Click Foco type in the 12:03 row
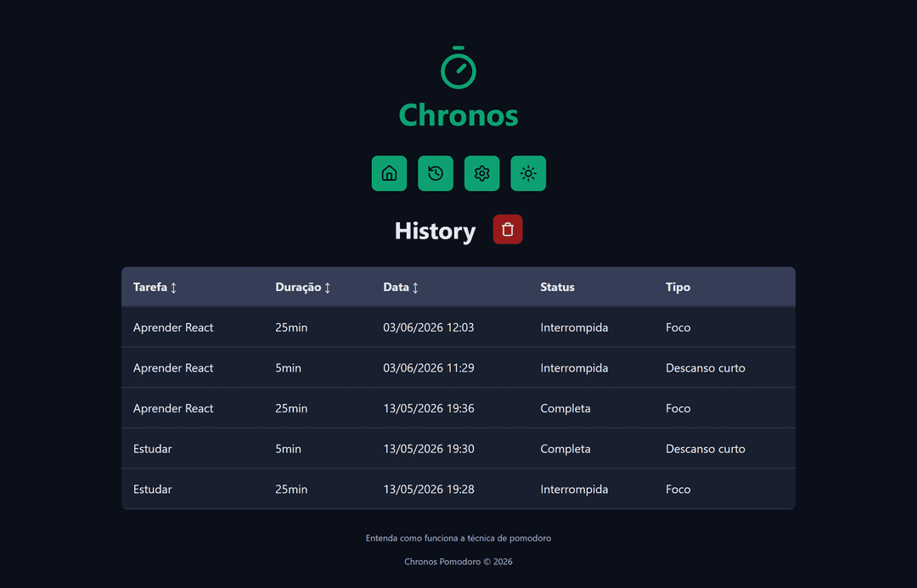Image resolution: width=917 pixels, height=588 pixels. point(678,328)
